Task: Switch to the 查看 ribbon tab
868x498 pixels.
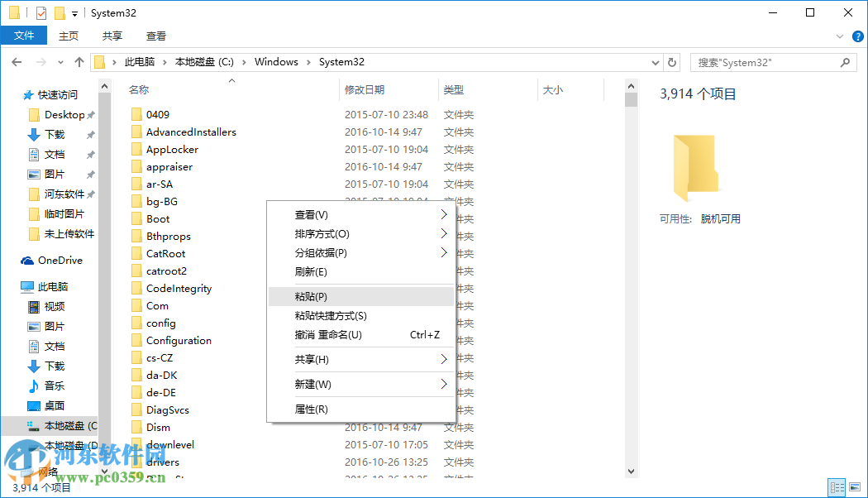Action: (157, 36)
